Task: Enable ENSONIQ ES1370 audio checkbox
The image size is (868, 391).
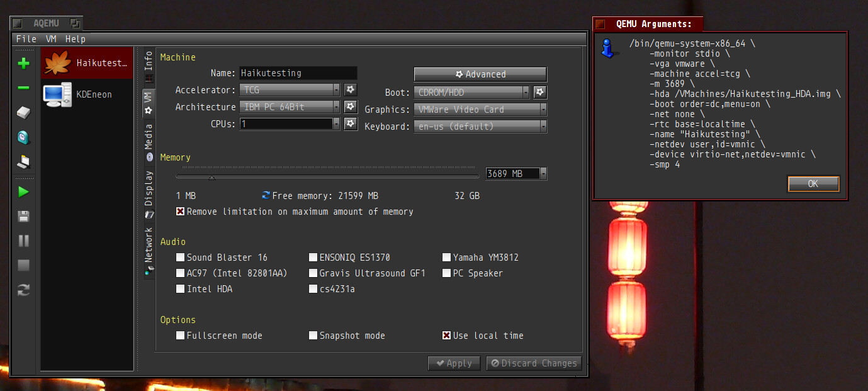Action: tap(313, 257)
